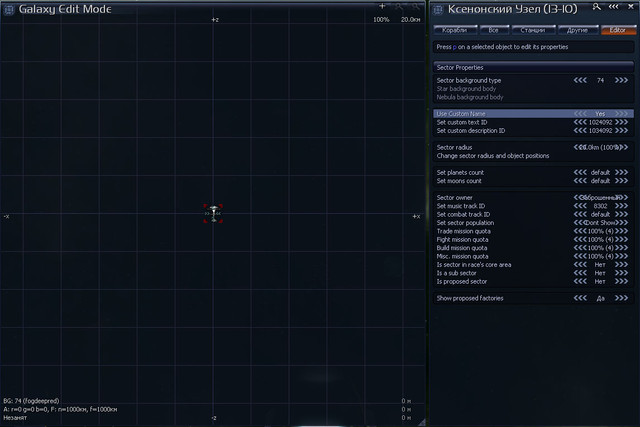Toggle Show proposed factories with left arrows
The height and width of the screenshot is (427, 640).
[x=580, y=298]
